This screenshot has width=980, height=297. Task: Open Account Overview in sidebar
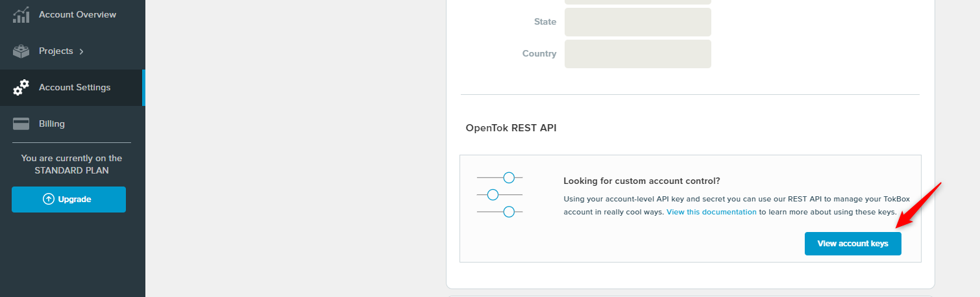tap(73, 14)
